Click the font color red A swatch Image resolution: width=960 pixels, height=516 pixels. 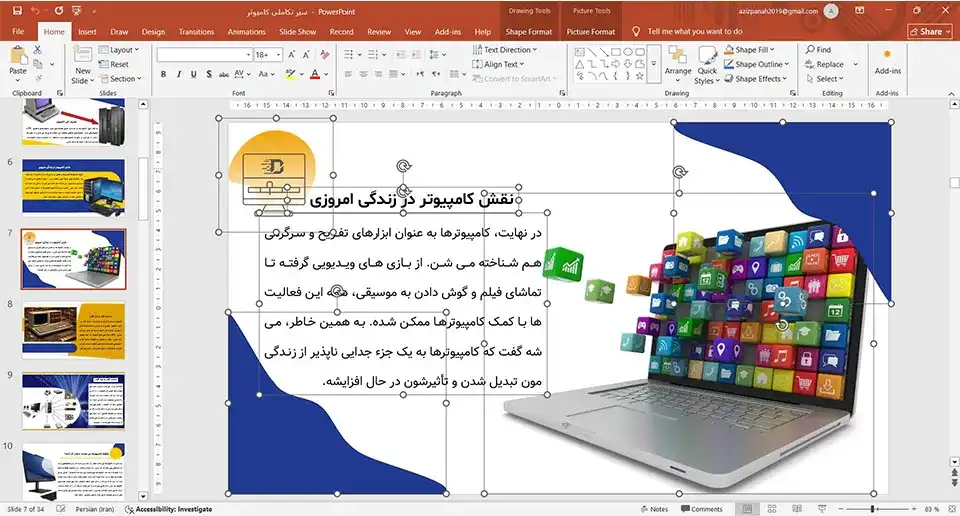(x=315, y=74)
